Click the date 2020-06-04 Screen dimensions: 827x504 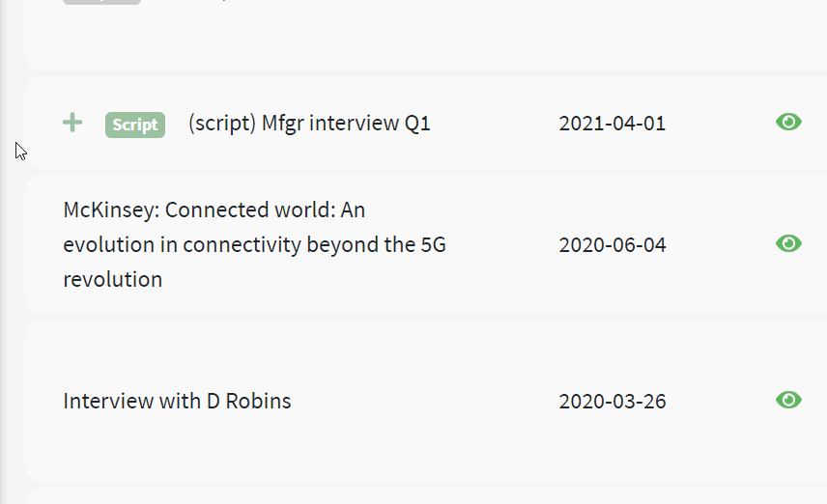[612, 244]
